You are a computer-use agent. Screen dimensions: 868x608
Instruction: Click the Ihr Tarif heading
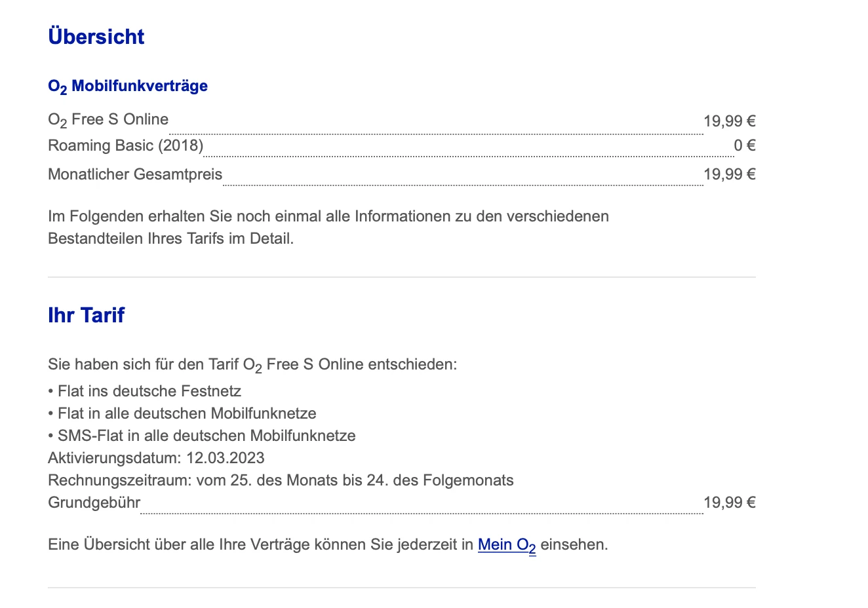[87, 315]
